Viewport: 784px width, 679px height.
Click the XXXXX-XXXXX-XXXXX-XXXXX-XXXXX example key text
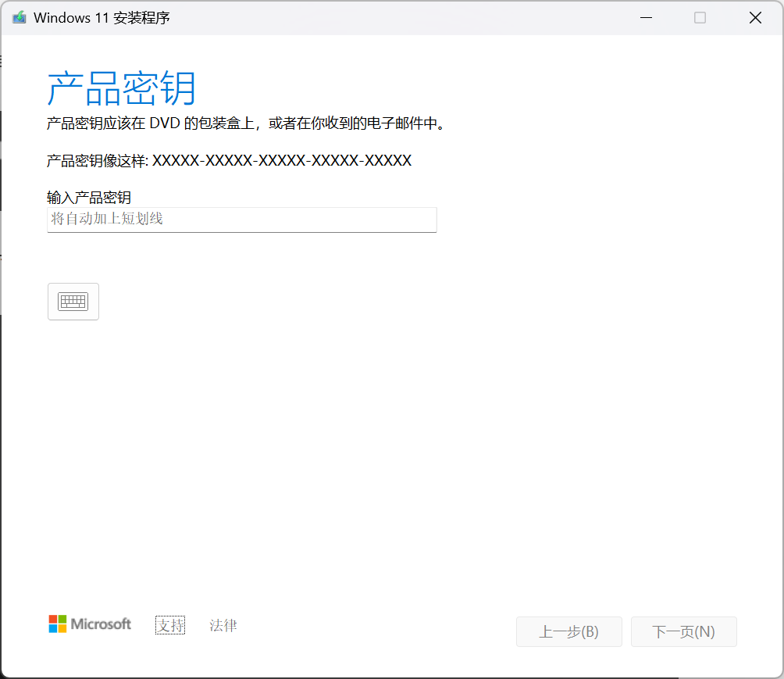pyautogui.click(x=281, y=161)
